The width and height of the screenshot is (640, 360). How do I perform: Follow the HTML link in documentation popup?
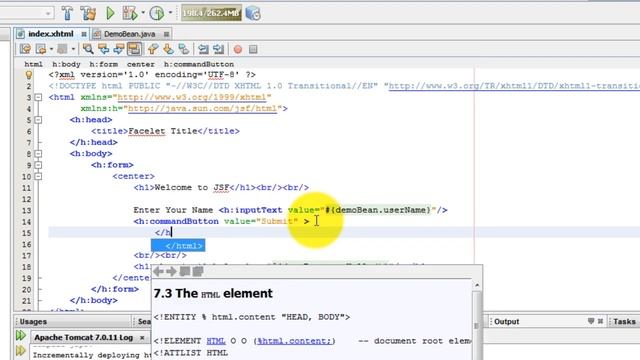coord(216,341)
